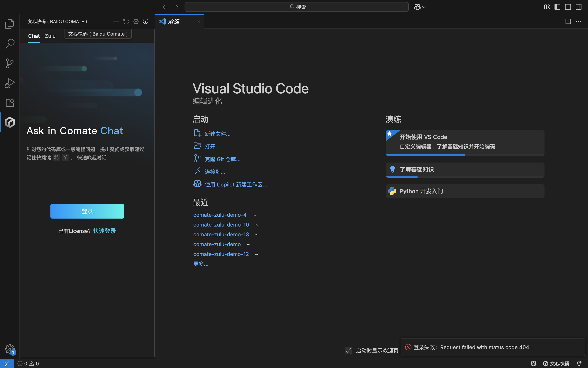The image size is (588, 368).
Task: Toggle the secondary side bar
Action: pyautogui.click(x=579, y=7)
